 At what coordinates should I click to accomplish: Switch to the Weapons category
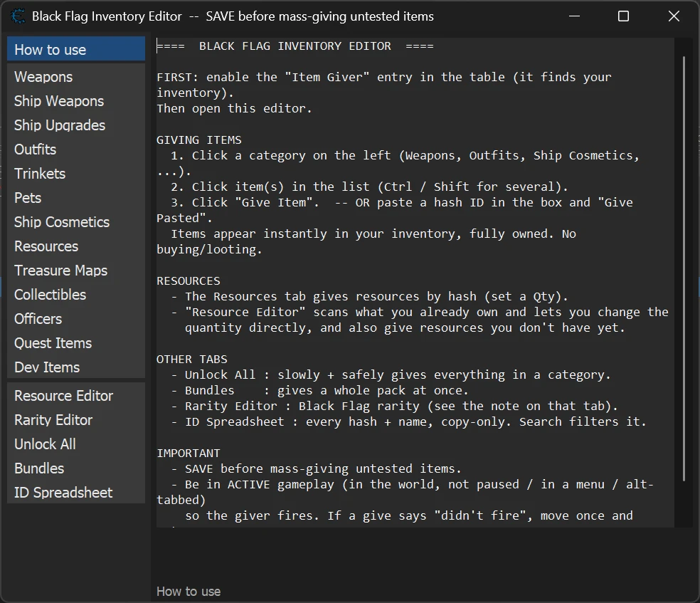click(76, 77)
